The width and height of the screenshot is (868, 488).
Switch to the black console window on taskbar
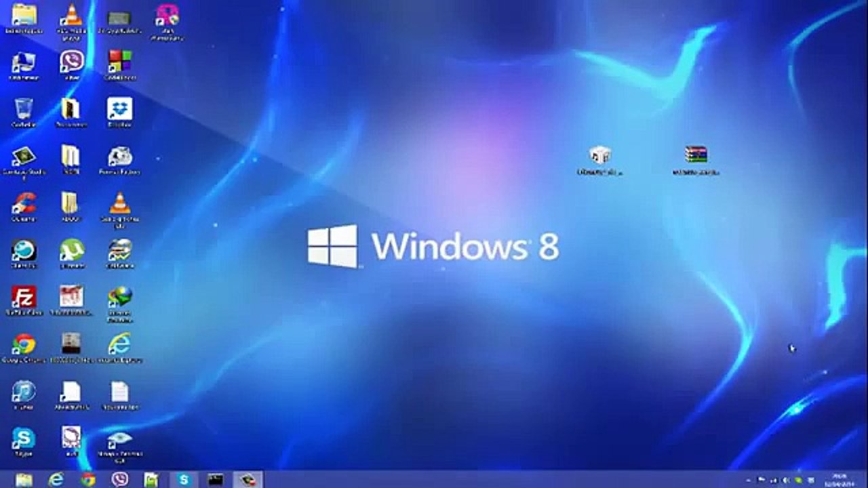pyautogui.click(x=216, y=480)
